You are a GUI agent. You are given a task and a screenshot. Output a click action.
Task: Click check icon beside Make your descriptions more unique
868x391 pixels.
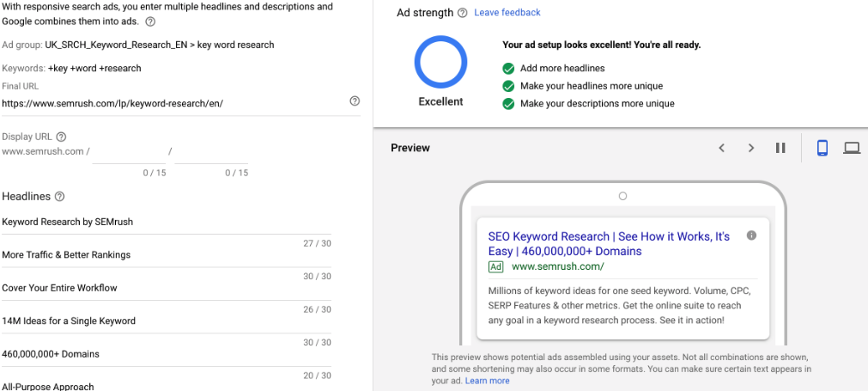508,104
